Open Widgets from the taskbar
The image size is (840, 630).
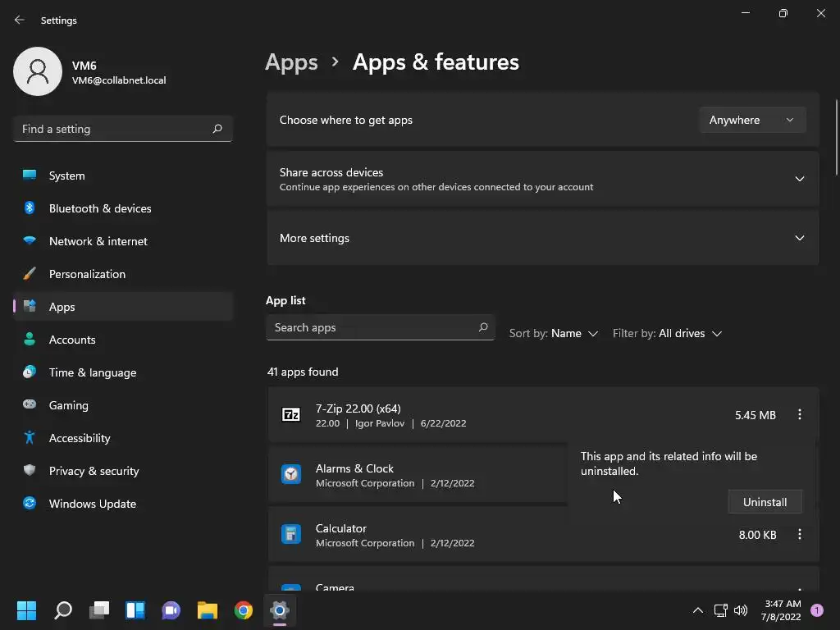pos(135,610)
